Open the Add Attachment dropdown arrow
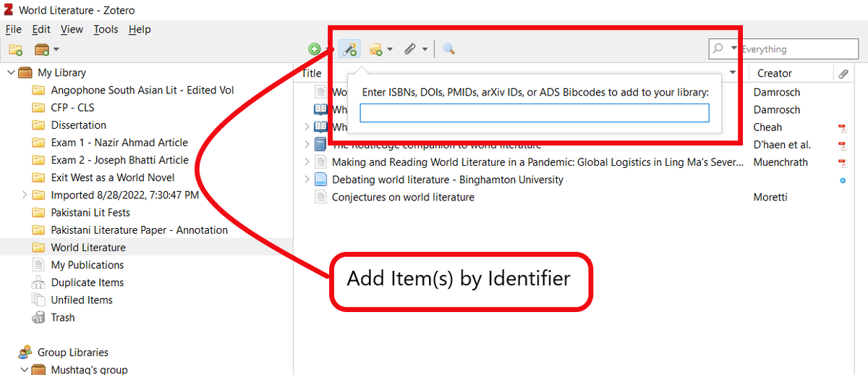868x375 pixels. click(x=425, y=49)
